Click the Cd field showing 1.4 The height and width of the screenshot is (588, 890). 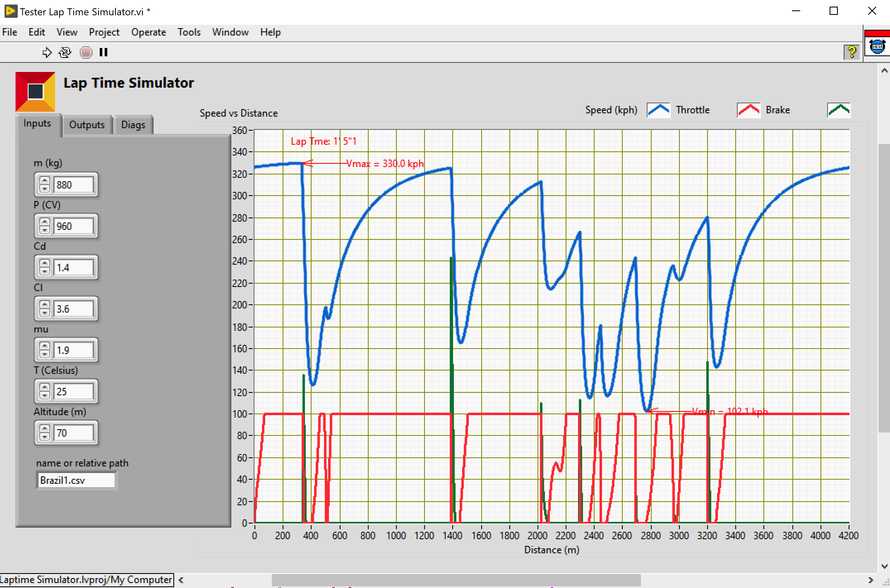(x=74, y=268)
